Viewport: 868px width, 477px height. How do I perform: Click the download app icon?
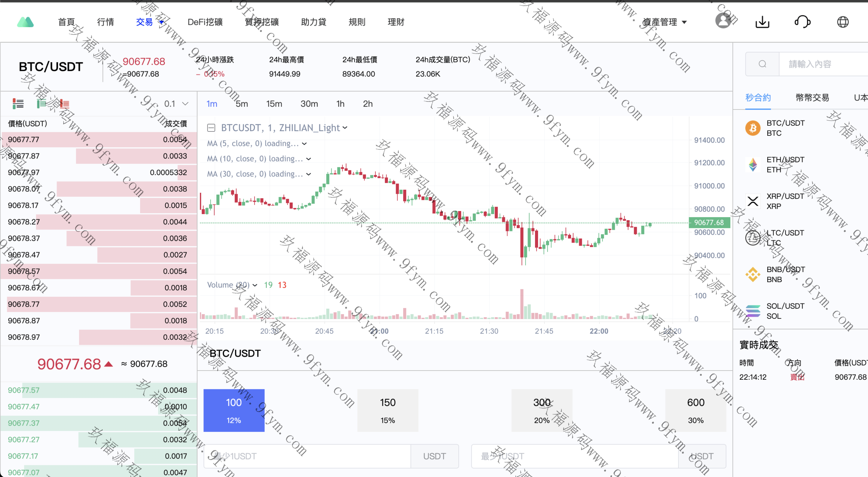click(x=762, y=22)
